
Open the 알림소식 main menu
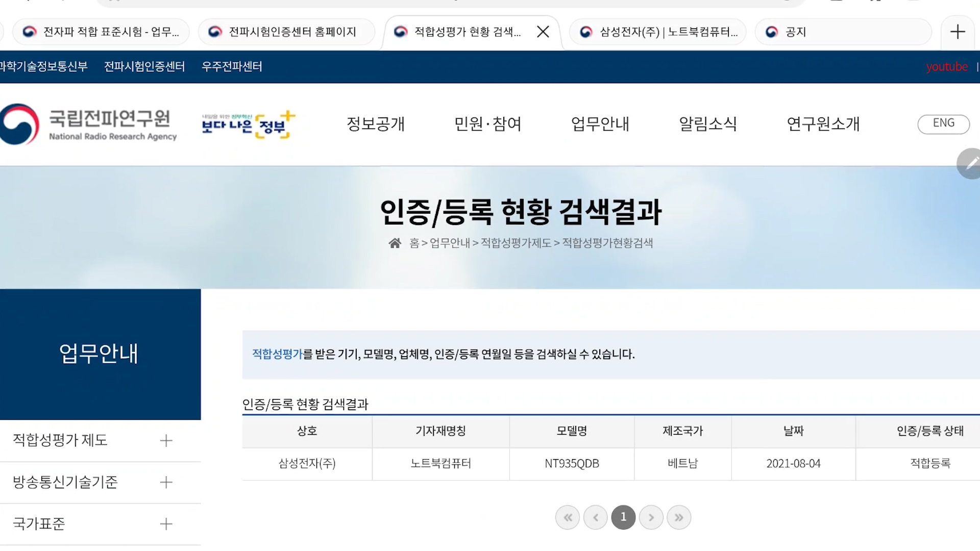coord(707,124)
